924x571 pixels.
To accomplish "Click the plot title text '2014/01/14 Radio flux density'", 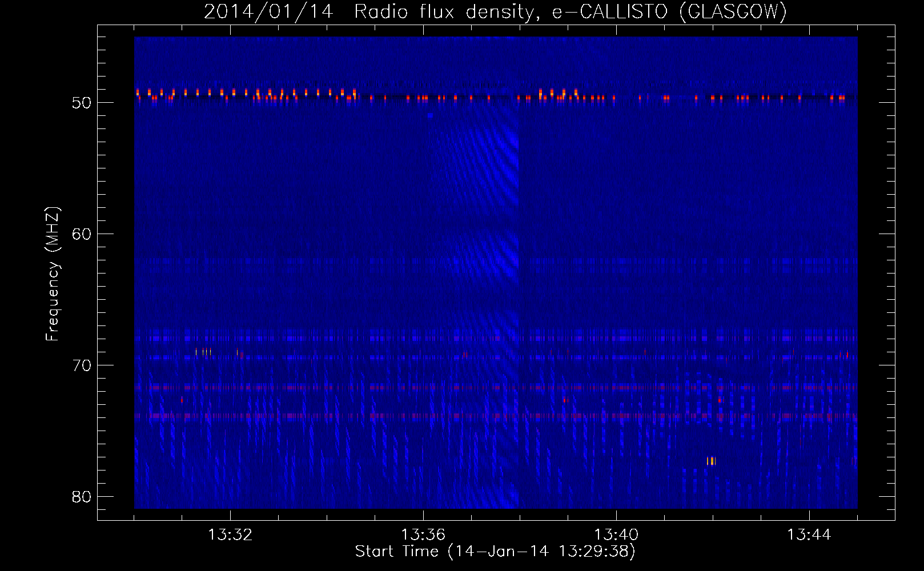I will coord(370,11).
